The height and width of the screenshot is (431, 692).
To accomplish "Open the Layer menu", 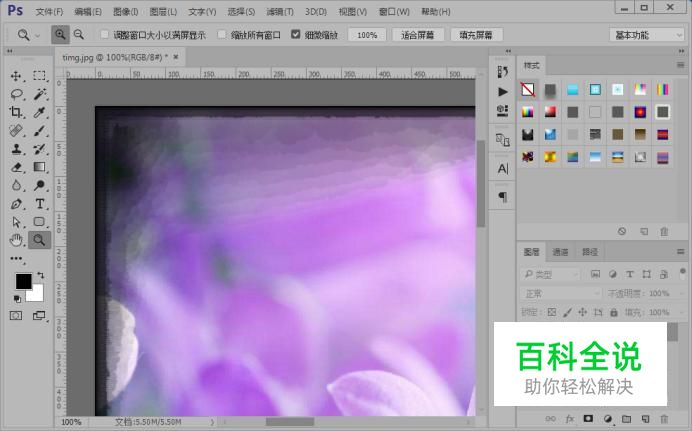I will (163, 12).
